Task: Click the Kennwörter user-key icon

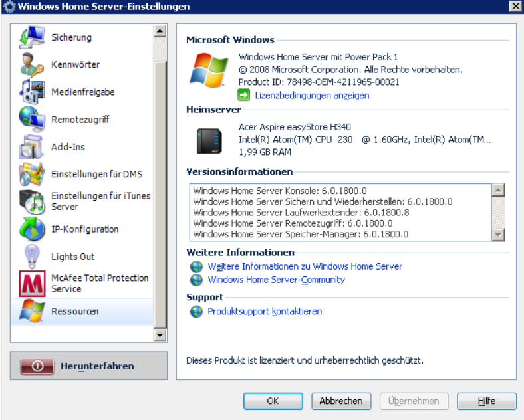Action: pyautogui.click(x=32, y=64)
